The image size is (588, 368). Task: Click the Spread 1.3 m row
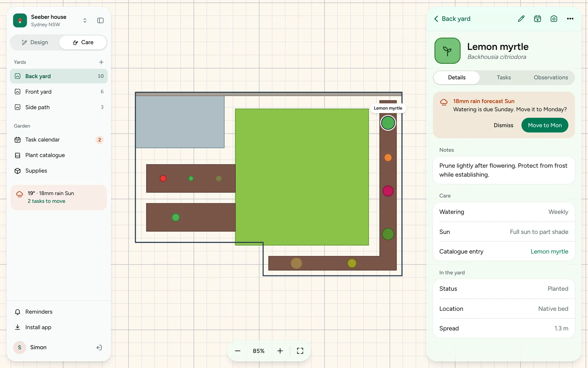[503, 328]
